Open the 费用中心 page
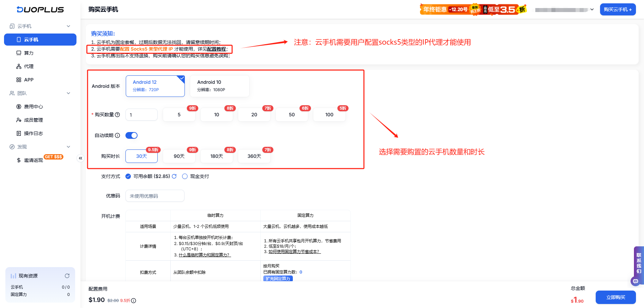This screenshot has height=308, width=644. (x=34, y=106)
